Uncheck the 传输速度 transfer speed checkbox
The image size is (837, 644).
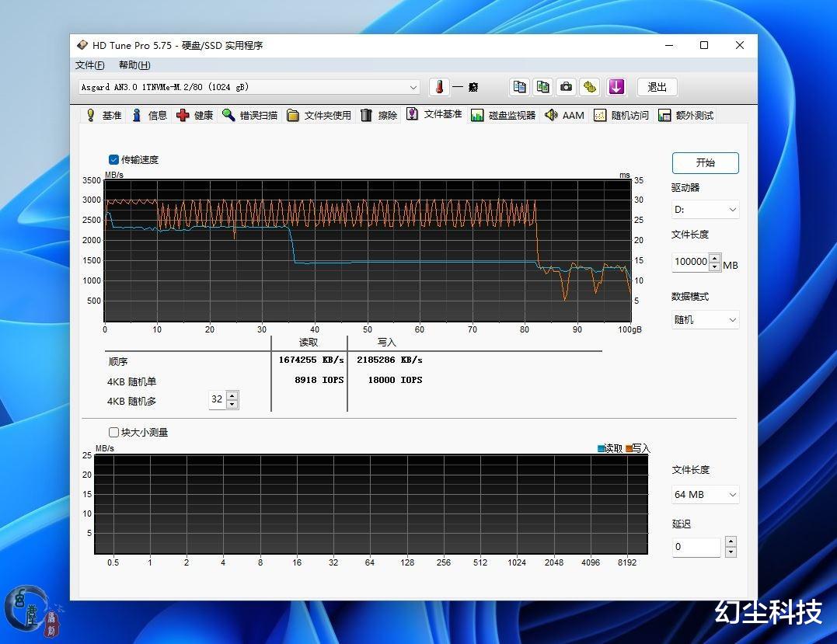coord(113,159)
